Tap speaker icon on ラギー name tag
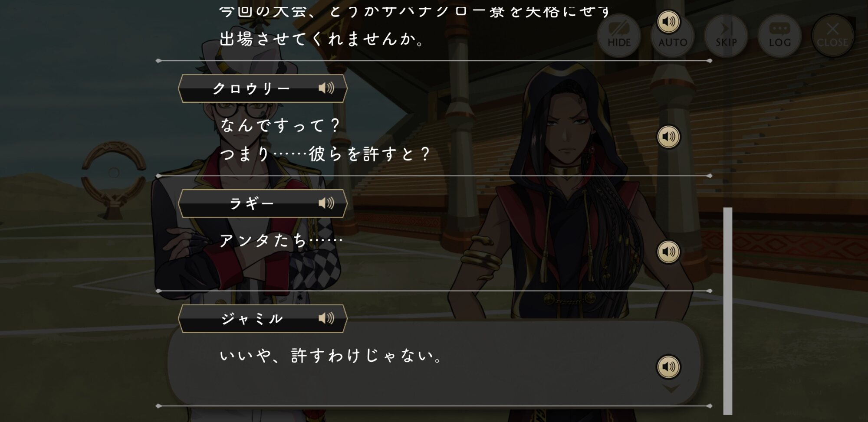The width and height of the screenshot is (868, 422). (x=326, y=203)
